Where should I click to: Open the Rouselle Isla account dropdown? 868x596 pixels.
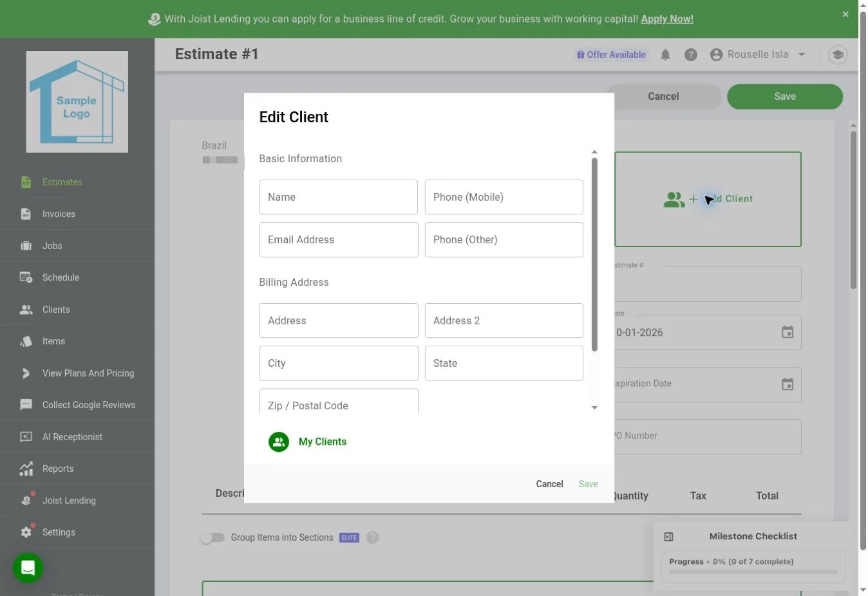(x=757, y=55)
